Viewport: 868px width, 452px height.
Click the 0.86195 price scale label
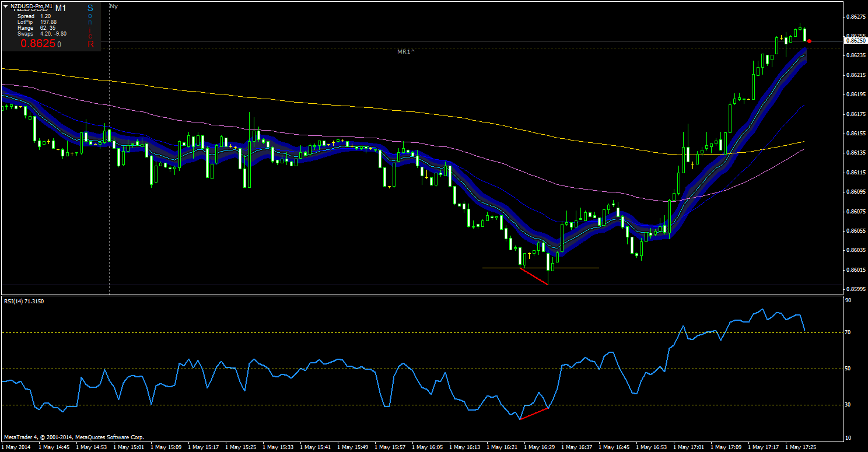[855, 94]
